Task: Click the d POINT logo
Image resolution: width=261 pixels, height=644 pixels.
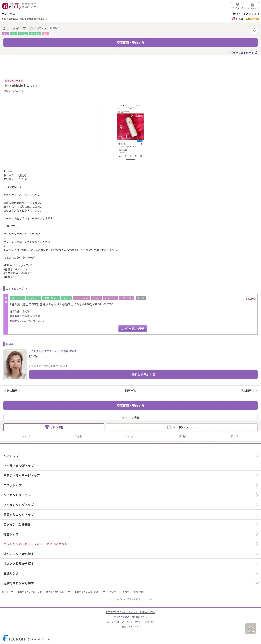Action: (237, 19)
